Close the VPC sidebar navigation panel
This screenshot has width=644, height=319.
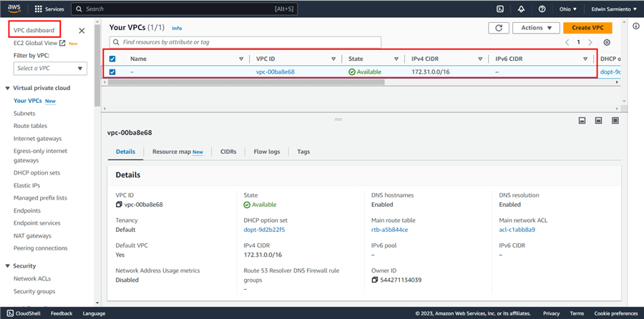(x=82, y=31)
